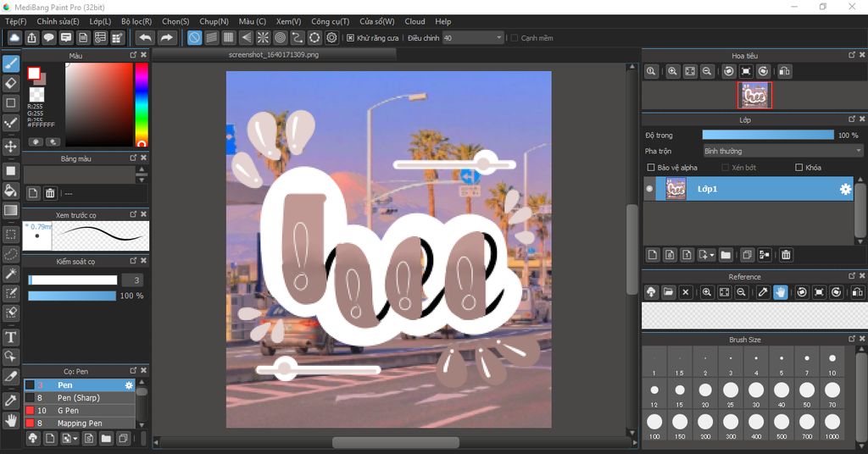Viewport: 868px width, 454px height.
Task: Activate eyedropper in Reference panel
Action: pyautogui.click(x=763, y=292)
